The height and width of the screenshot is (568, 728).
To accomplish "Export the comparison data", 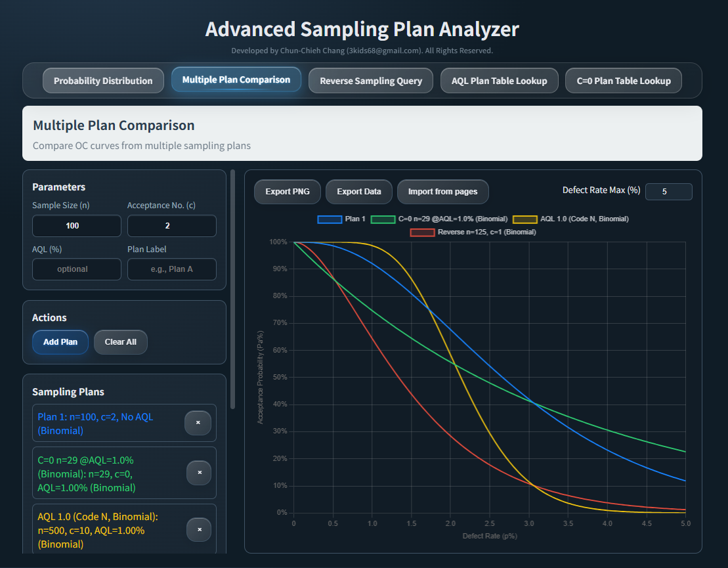I will click(x=358, y=191).
